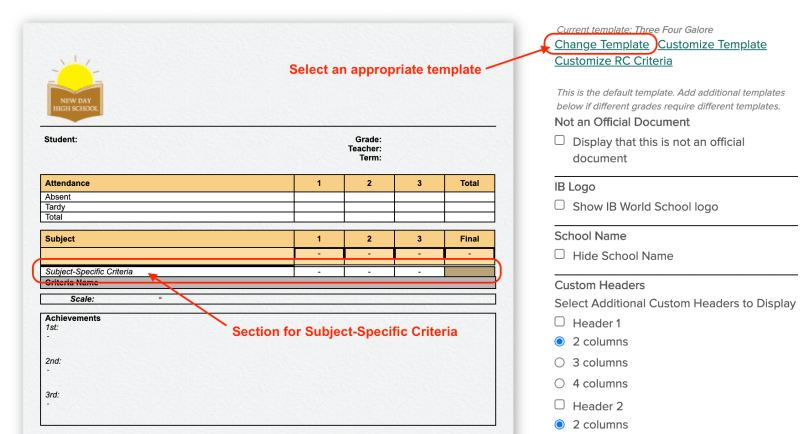Select the 3 columns radio button

click(560, 363)
